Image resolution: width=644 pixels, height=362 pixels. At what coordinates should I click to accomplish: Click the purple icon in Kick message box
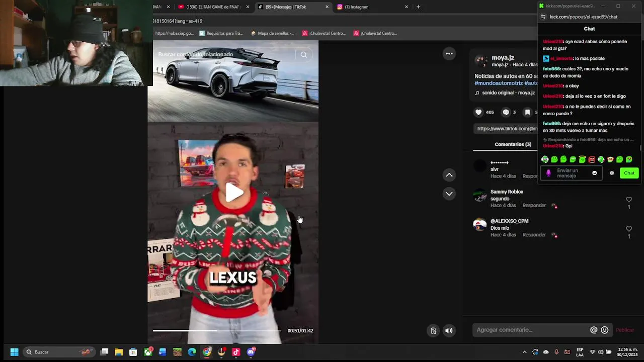pos(548,173)
